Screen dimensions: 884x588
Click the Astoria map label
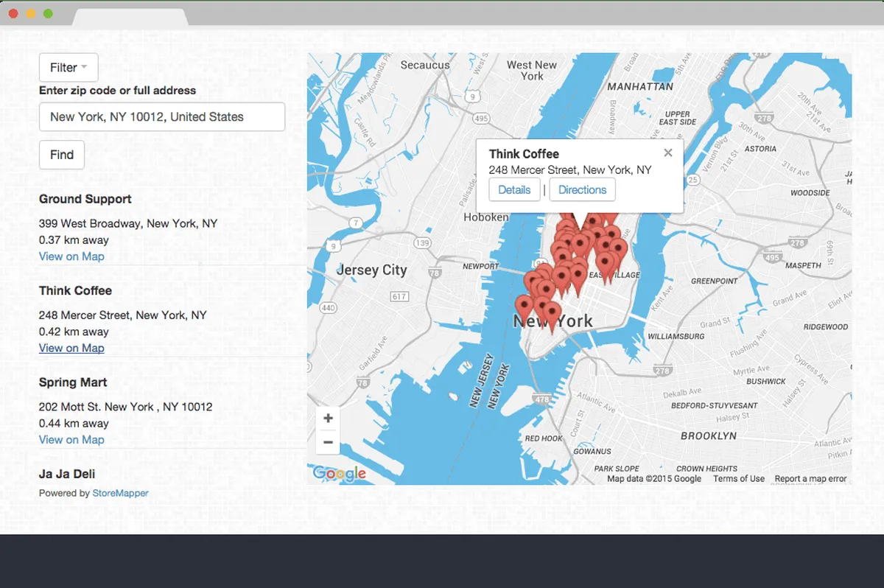(x=760, y=149)
